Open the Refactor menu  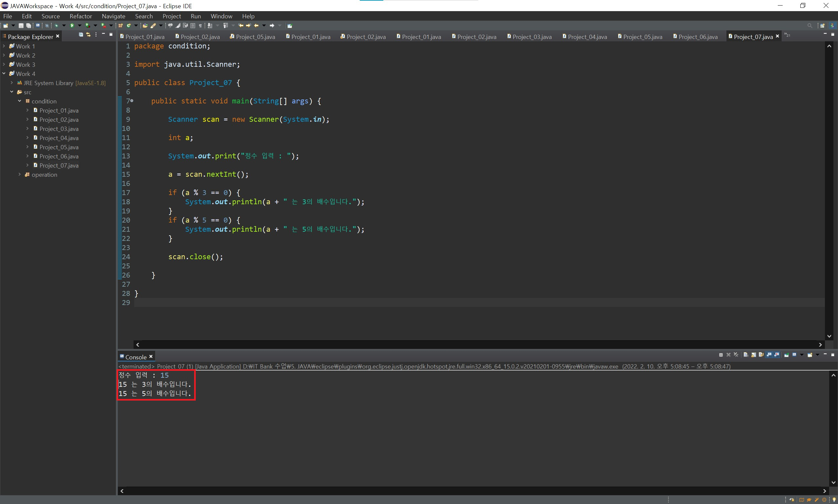tap(81, 16)
